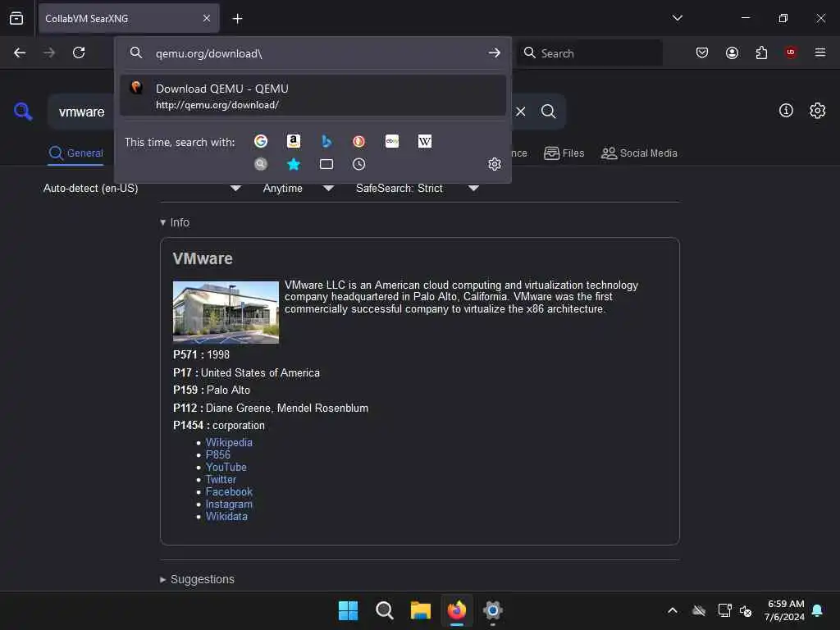Viewport: 840px width, 630px height.
Task: Search history using the clock icon
Action: (x=359, y=164)
